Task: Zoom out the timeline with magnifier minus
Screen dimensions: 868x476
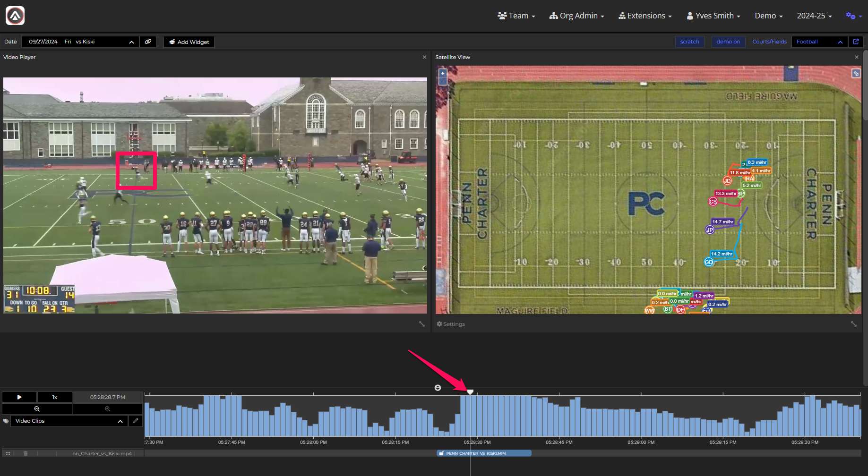Action: click(x=37, y=409)
